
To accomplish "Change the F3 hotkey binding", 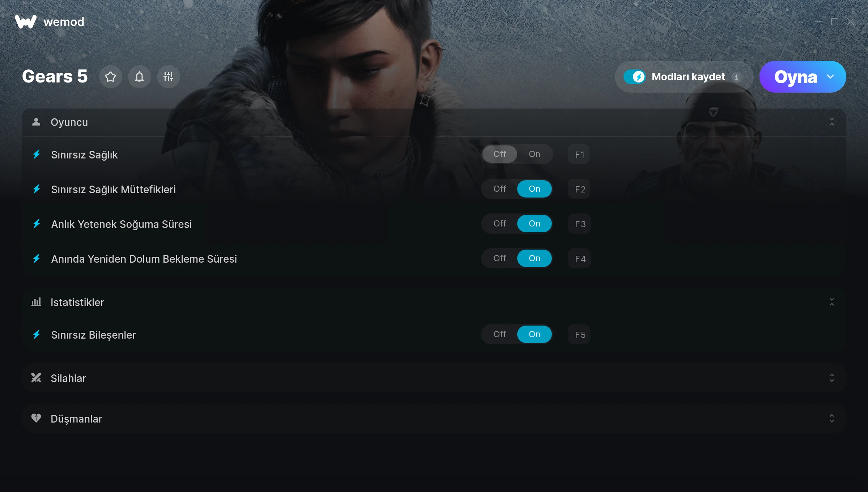I will (580, 224).
